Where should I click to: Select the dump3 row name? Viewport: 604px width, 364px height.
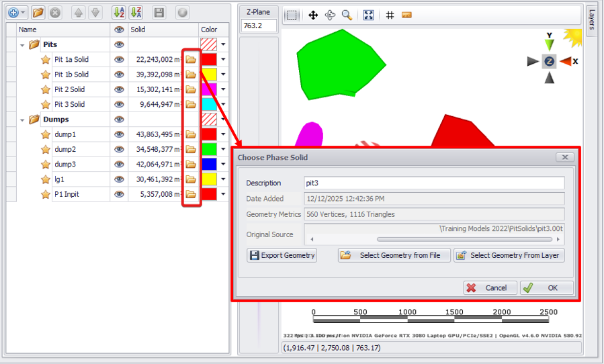click(65, 165)
